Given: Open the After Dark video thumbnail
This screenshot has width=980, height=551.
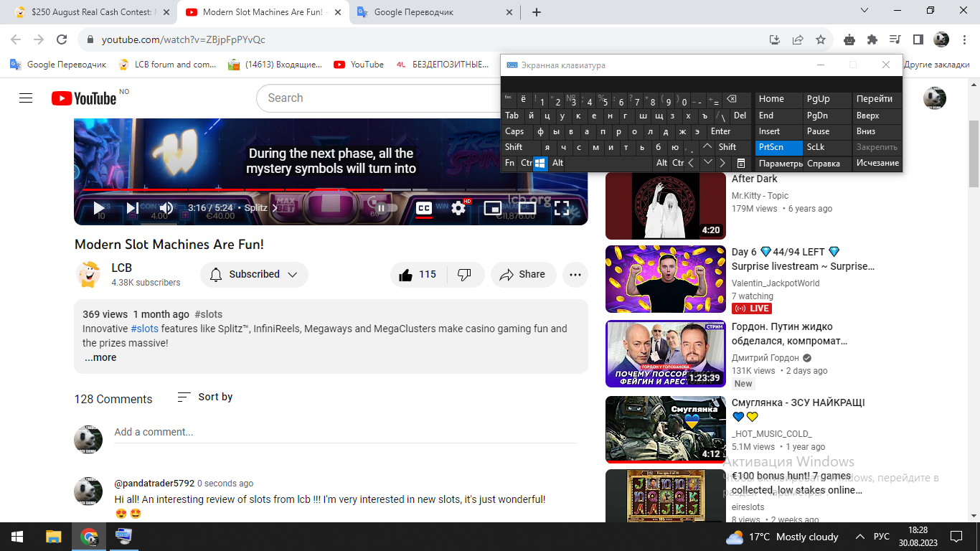Looking at the screenshot, I should click(666, 205).
